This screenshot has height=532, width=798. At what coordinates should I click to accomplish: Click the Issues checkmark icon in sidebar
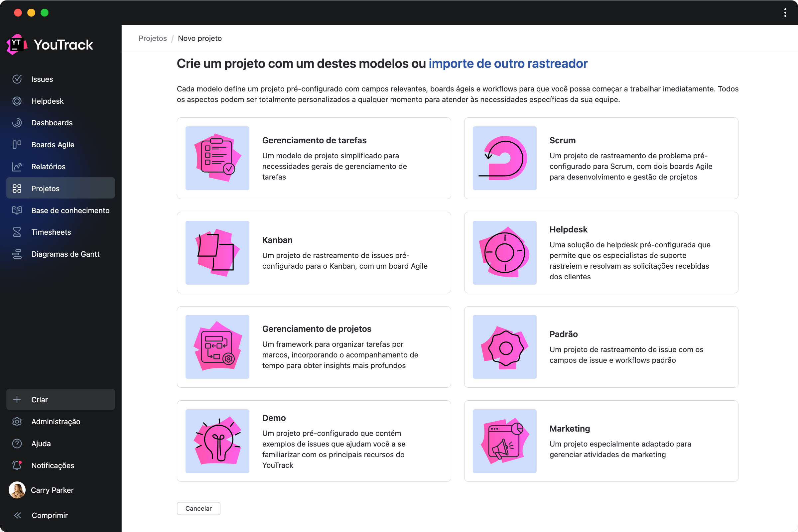click(17, 79)
